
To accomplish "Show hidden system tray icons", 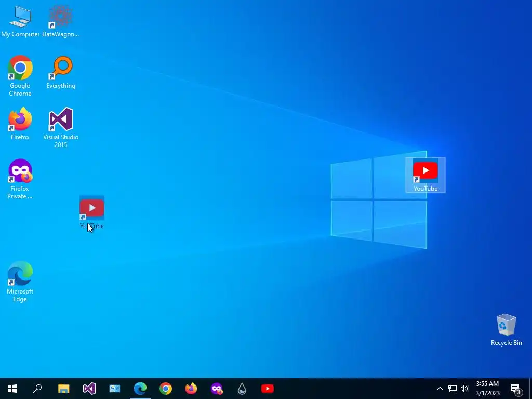I will tap(440, 389).
